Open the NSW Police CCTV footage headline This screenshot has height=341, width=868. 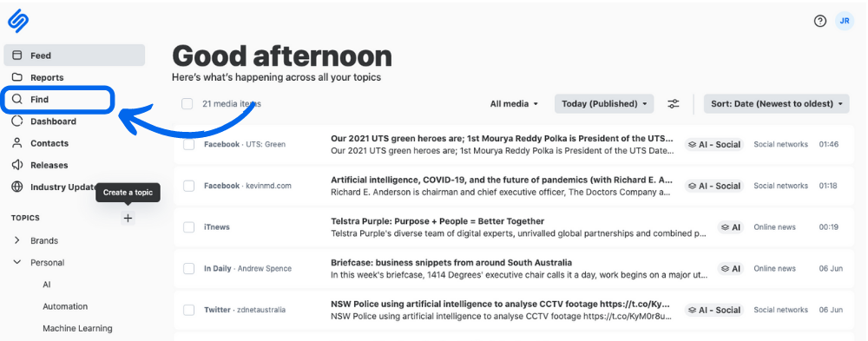click(501, 304)
